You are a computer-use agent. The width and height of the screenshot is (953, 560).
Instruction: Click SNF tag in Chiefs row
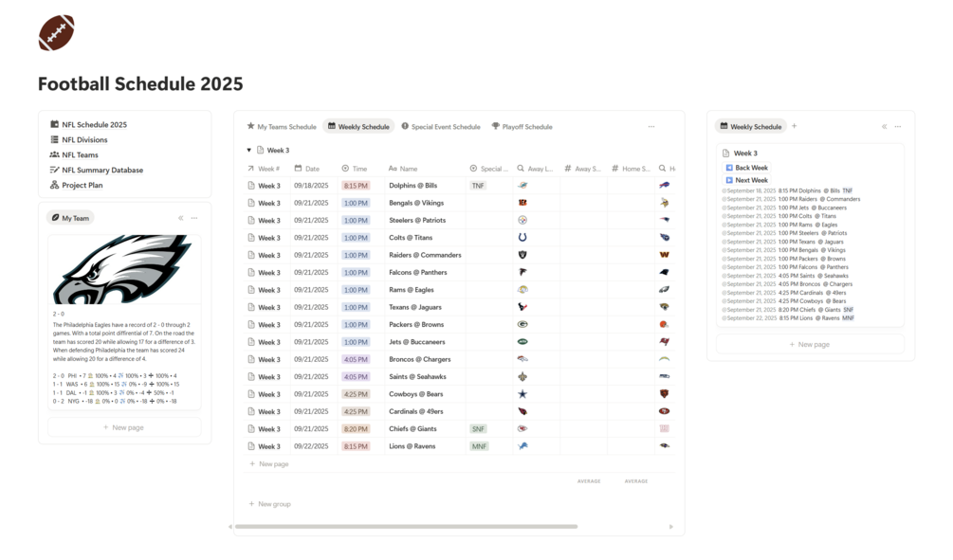(x=478, y=429)
